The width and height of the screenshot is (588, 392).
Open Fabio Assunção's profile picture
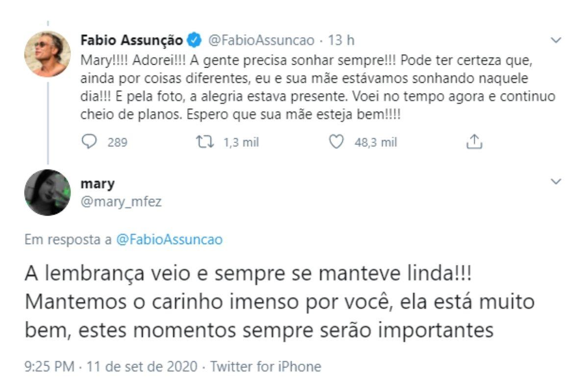tap(47, 54)
